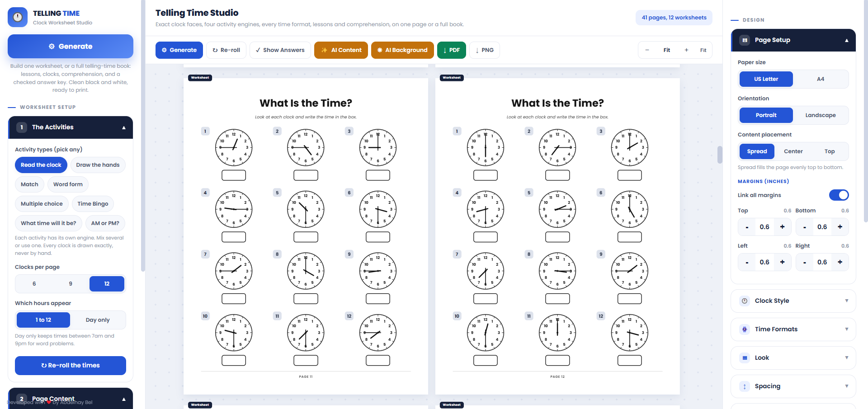Set clocks per page to 9
The image size is (868, 409).
71,284
